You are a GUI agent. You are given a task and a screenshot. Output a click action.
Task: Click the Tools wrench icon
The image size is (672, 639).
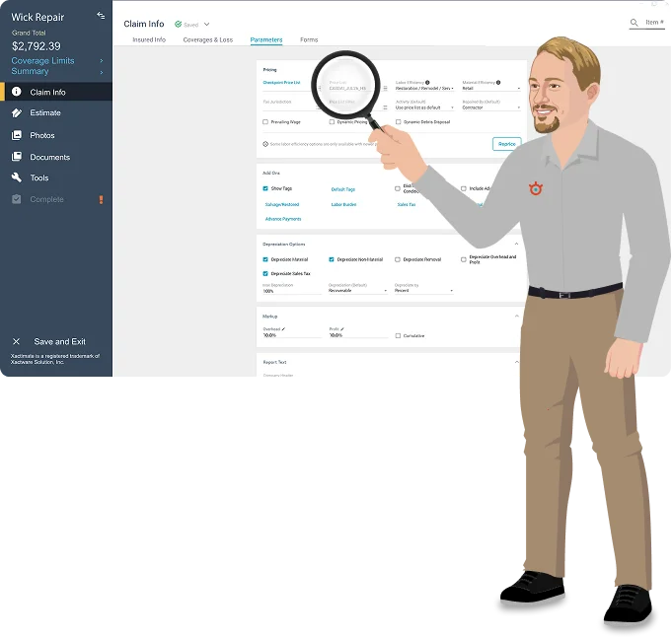pos(17,177)
